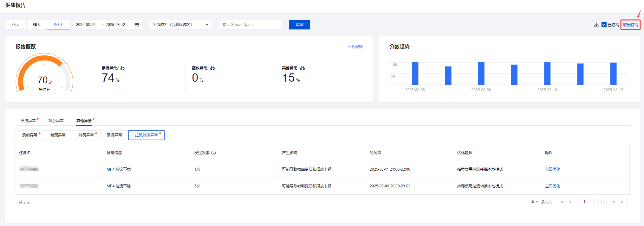The width and height of the screenshot is (644, 226).
Task: Click the time cell '2025-08-11 21:00-22:00'
Action: (390, 169)
